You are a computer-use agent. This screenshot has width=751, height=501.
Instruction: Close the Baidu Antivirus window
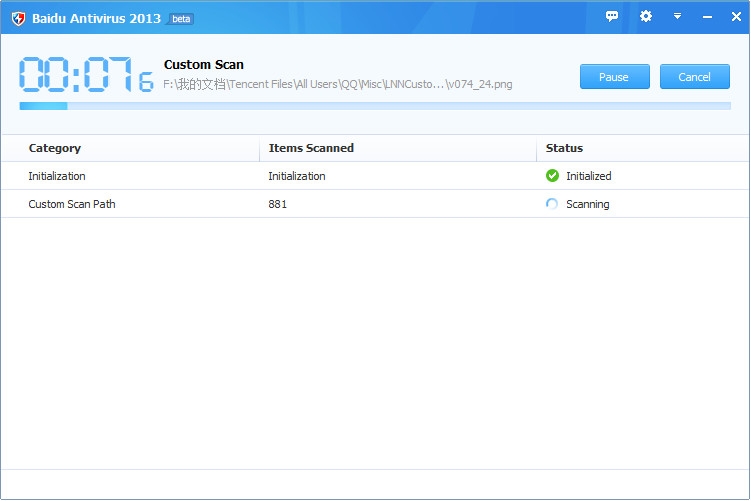(x=736, y=17)
